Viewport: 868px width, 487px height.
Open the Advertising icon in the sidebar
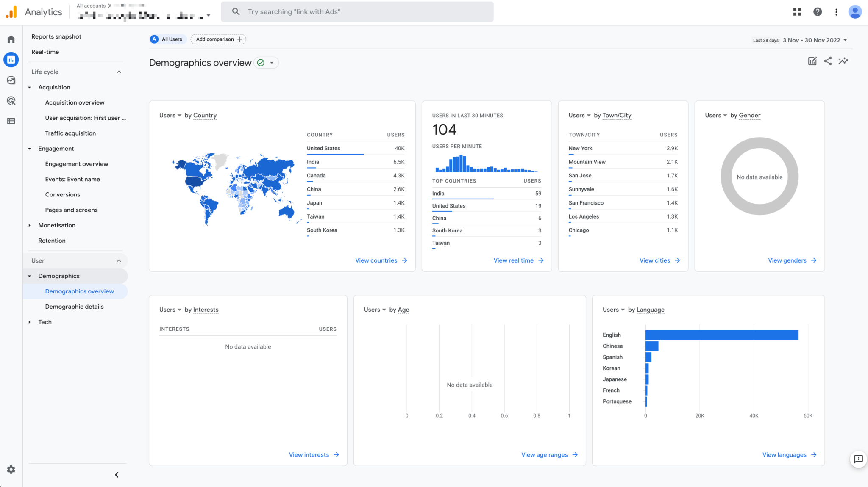tap(11, 100)
